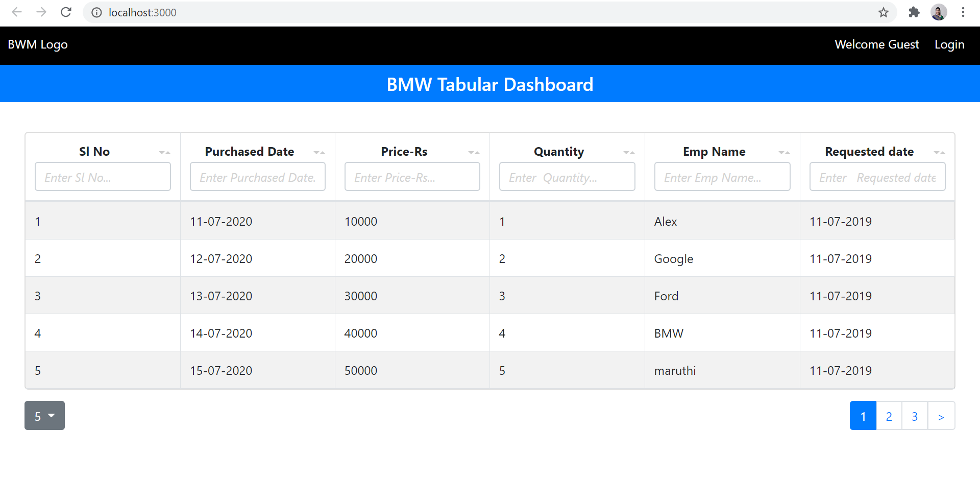
Task: Open the page size dropdown showing 5
Action: [x=44, y=415]
